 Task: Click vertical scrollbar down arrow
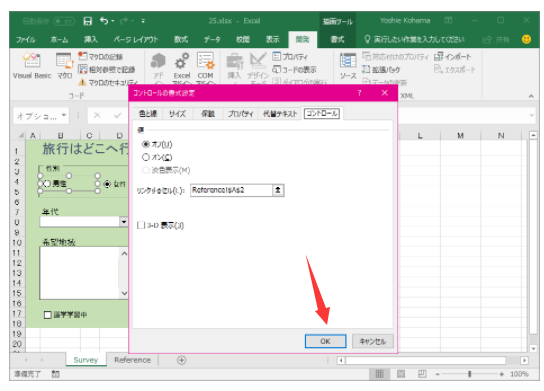coord(533,348)
